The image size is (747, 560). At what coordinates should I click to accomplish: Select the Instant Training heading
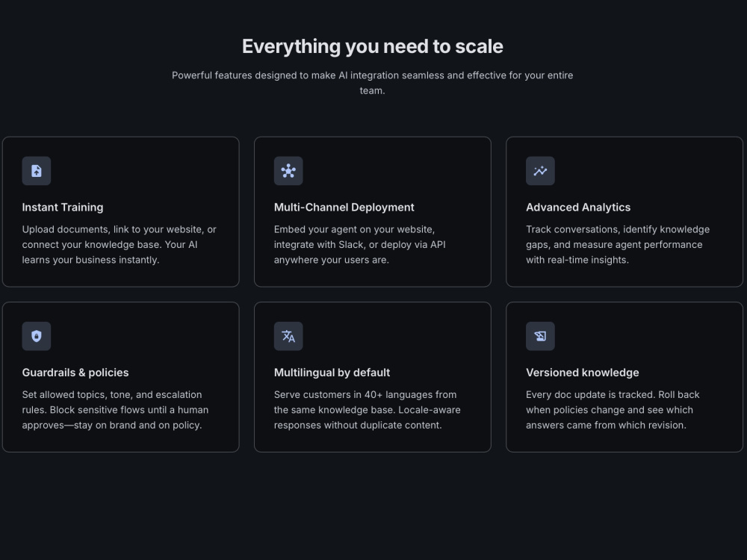pos(63,208)
